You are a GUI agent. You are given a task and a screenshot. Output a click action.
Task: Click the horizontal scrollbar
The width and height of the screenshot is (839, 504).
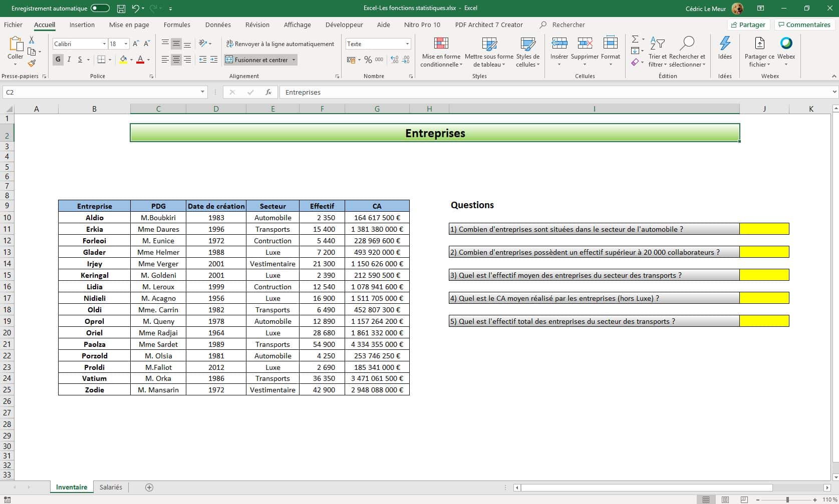pos(647,487)
